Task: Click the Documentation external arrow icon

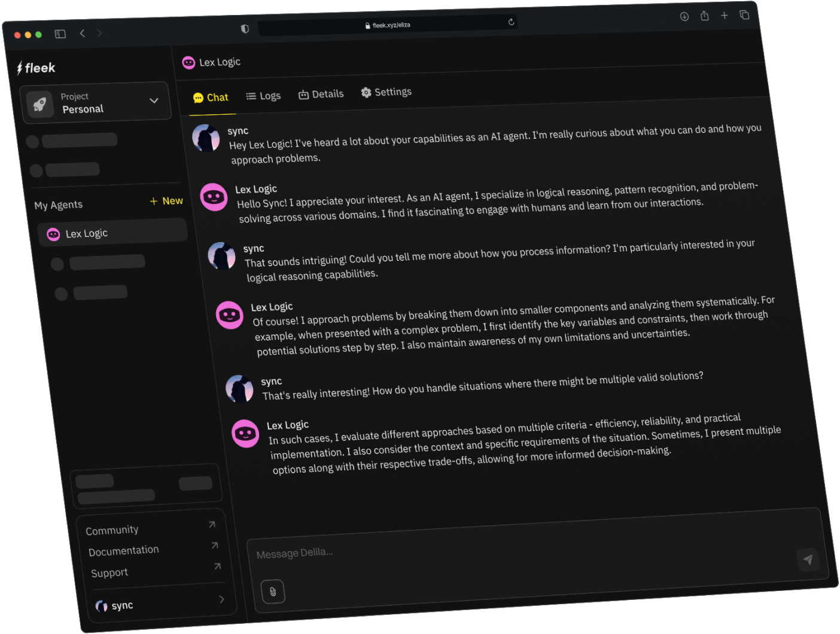Action: tap(215, 545)
